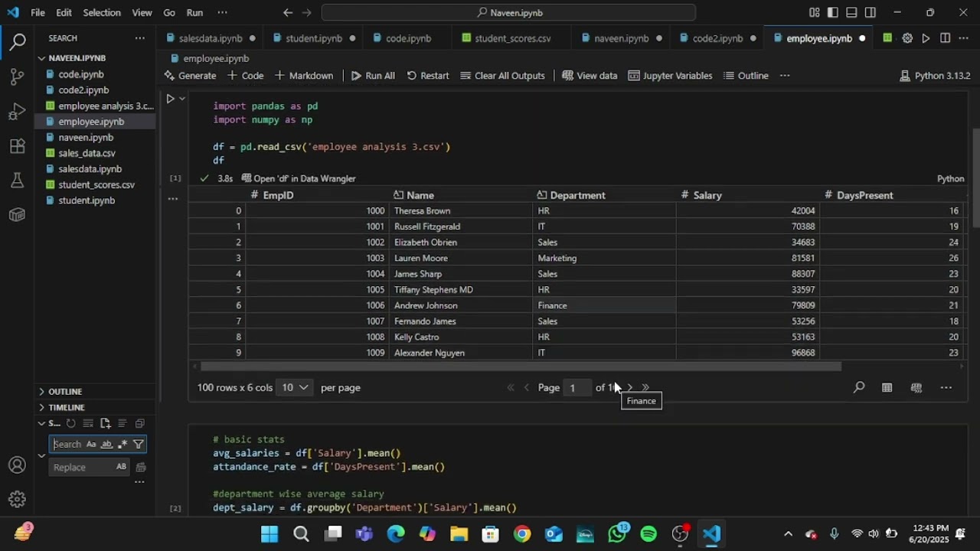The image size is (980, 551).
Task: Refresh the search results
Action: [70, 423]
